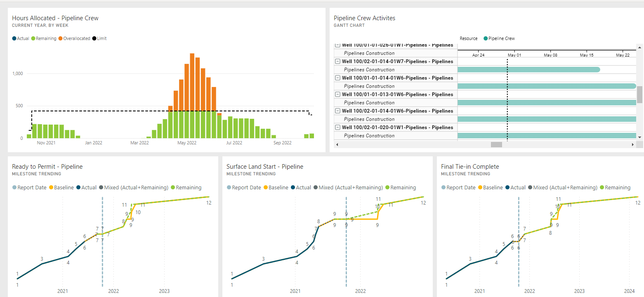644x297 pixels.
Task: Click the Gantt vertical scrollbar thumb
Action: coord(639,94)
